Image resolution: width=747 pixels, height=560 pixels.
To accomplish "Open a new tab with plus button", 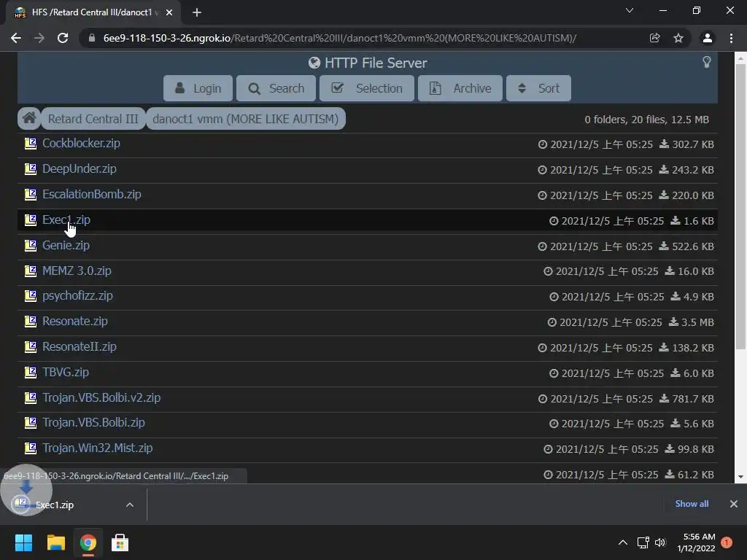I will tap(197, 12).
